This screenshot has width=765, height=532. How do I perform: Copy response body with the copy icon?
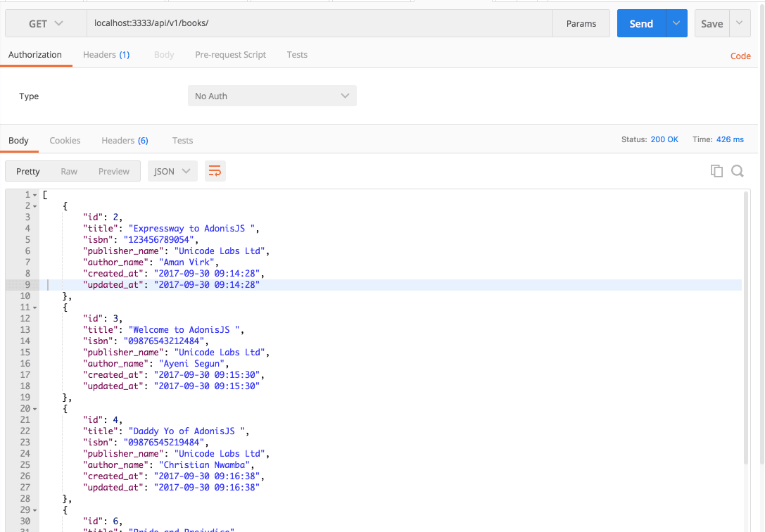click(x=716, y=171)
